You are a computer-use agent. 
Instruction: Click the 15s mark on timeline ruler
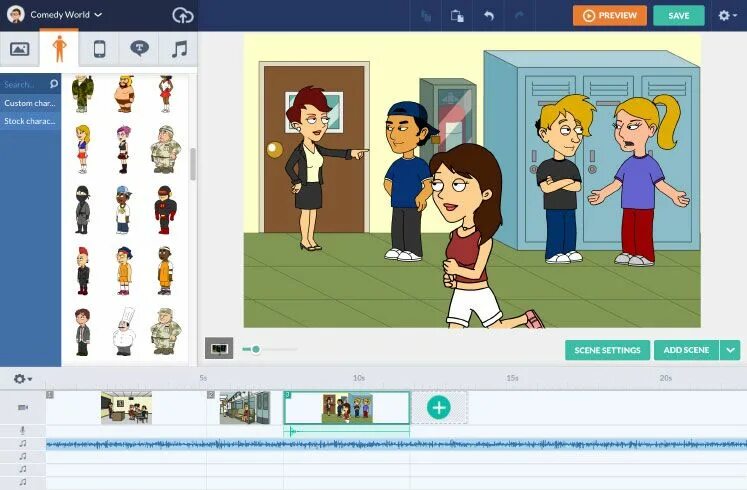pos(512,378)
